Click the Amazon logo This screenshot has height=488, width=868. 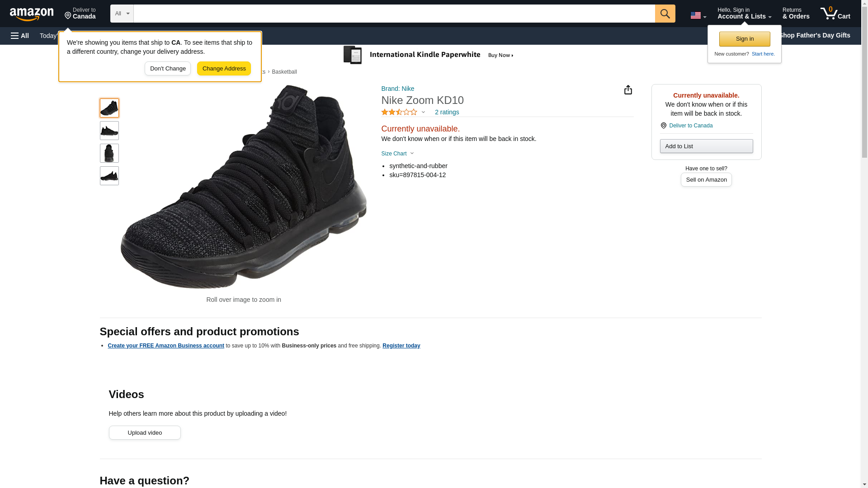pyautogui.click(x=32, y=14)
